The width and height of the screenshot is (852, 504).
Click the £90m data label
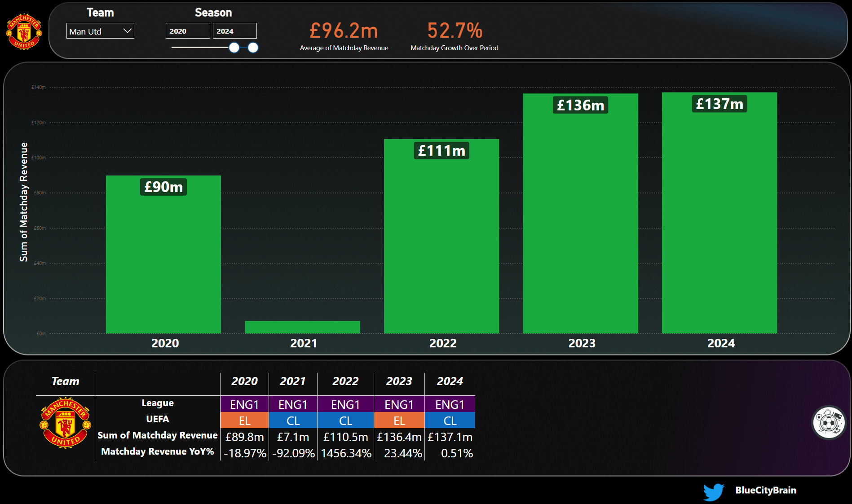163,187
